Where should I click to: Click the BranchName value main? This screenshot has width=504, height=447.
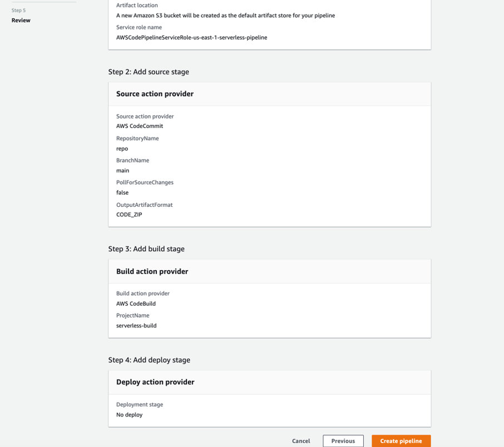pos(122,171)
